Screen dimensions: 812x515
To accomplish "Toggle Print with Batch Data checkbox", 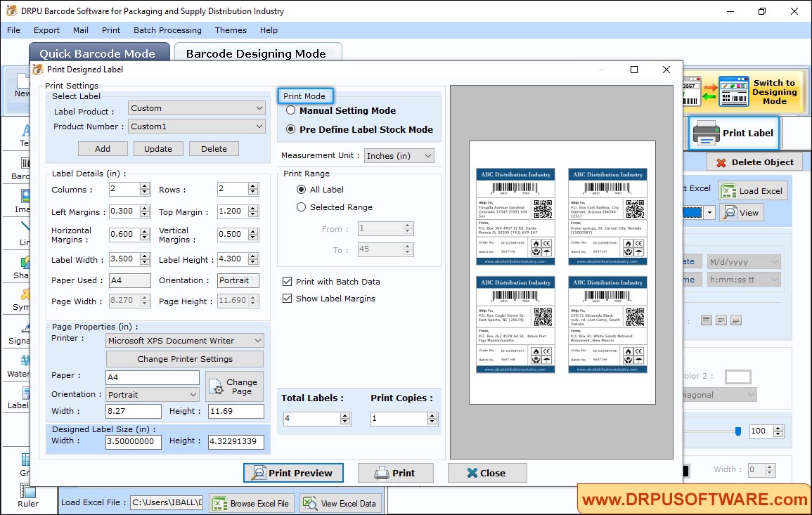I will [x=287, y=282].
